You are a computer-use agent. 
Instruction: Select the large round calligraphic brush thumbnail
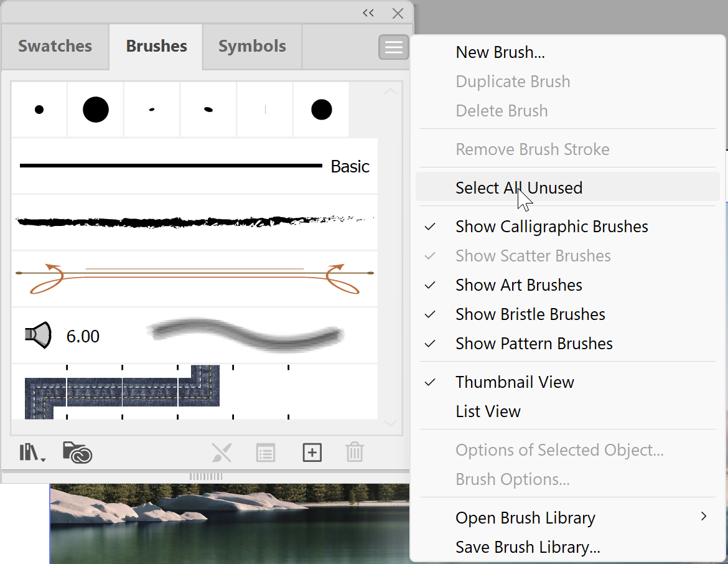[x=96, y=110]
